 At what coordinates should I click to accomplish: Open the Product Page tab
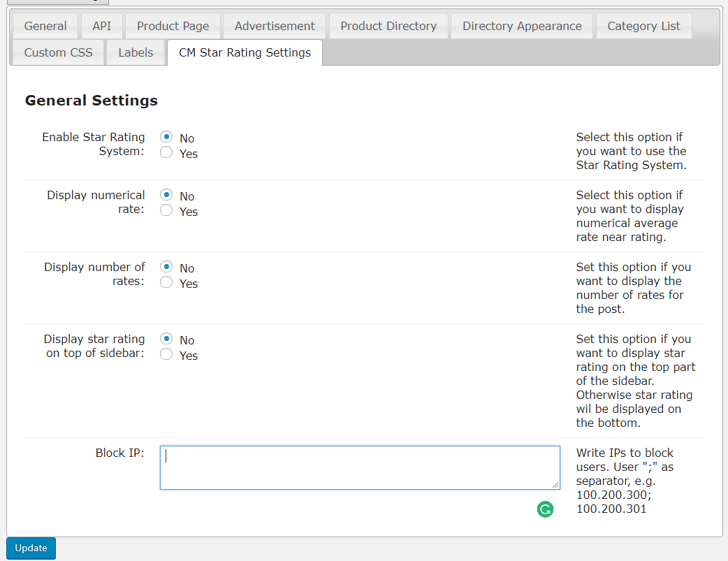173,26
